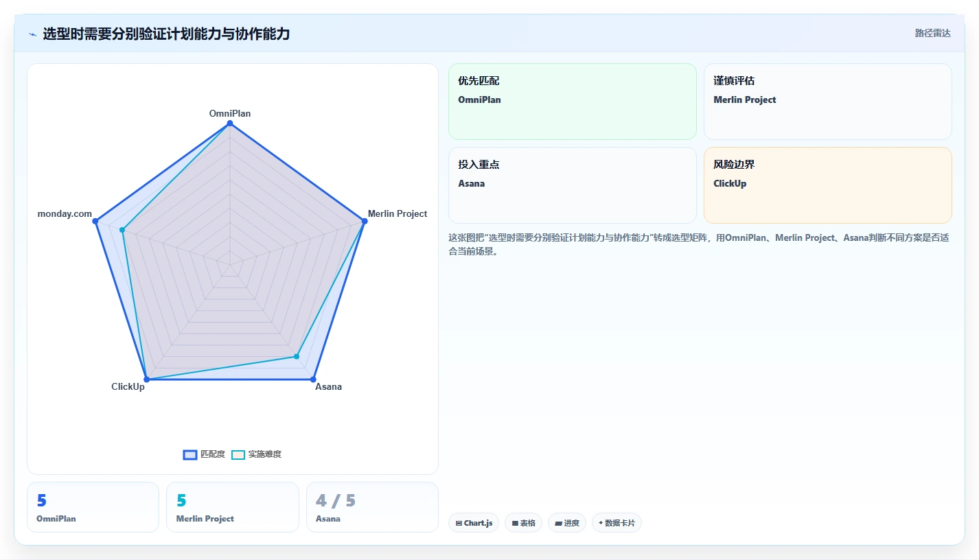Image resolution: width=979 pixels, height=560 pixels.
Task: Open the 风险边界 ClickUp card
Action: (x=828, y=185)
